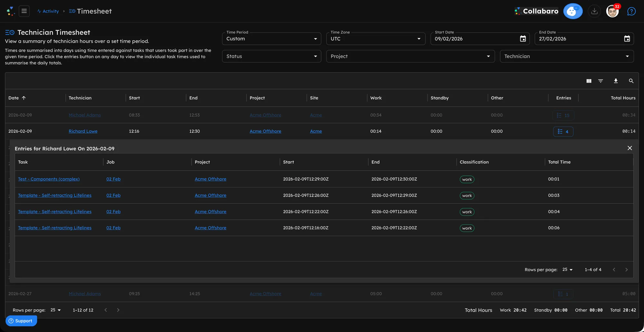Viewport: 644px width, 332px height.
Task: Toggle Richard Lowe's 4 entries button
Action: tap(563, 132)
